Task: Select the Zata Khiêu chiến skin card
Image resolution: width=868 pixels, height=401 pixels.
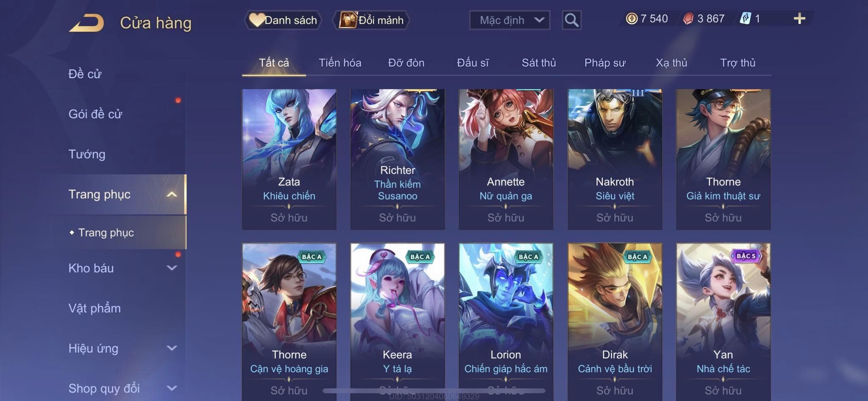Action: click(x=289, y=159)
